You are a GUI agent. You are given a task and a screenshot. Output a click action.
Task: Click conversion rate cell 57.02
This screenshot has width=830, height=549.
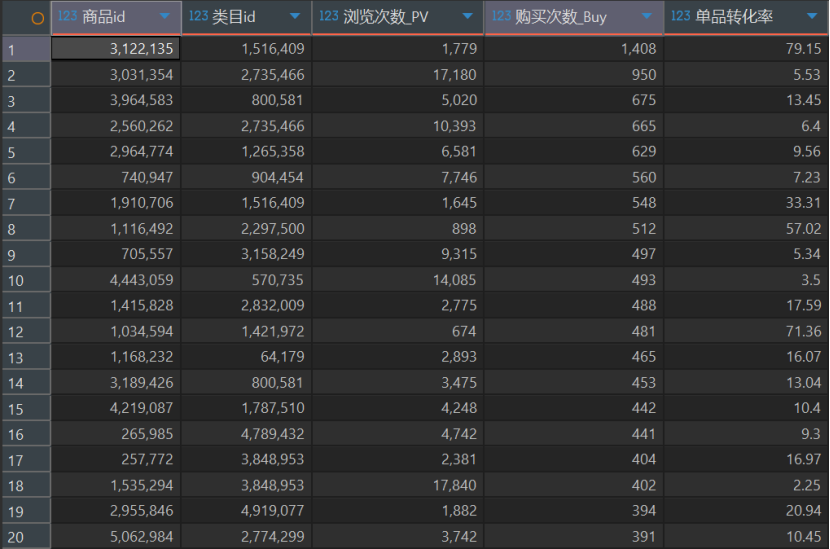tap(746, 229)
